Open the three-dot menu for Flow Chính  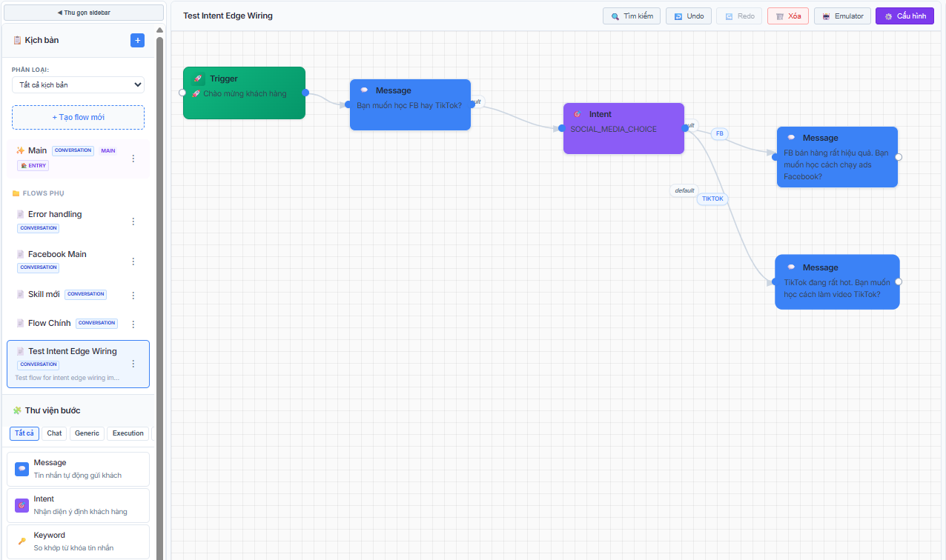pos(133,324)
